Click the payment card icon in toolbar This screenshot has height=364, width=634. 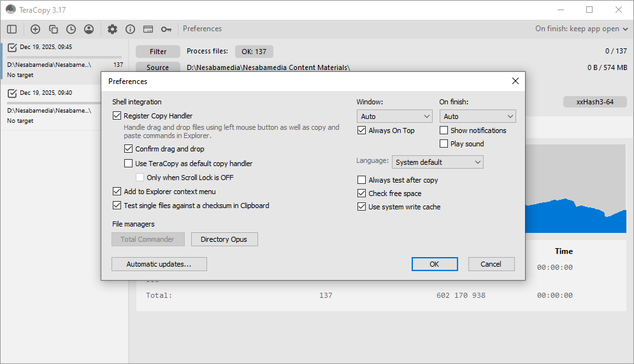pyautogui.click(x=148, y=29)
